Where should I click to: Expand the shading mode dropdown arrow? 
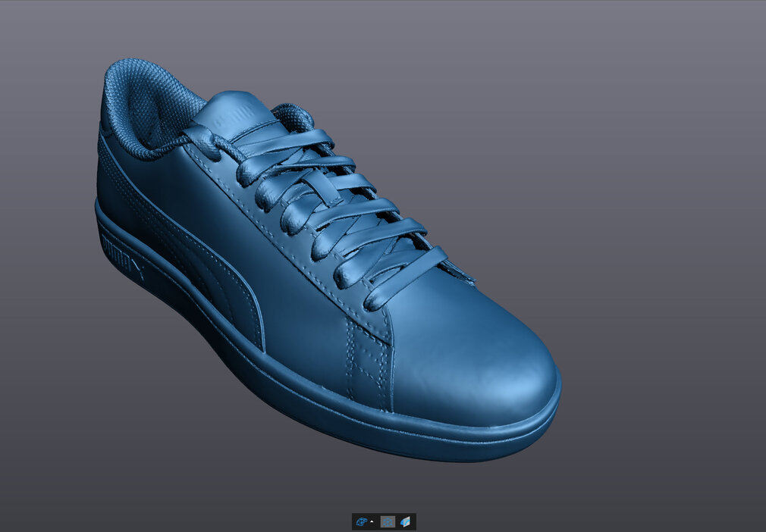tap(372, 522)
